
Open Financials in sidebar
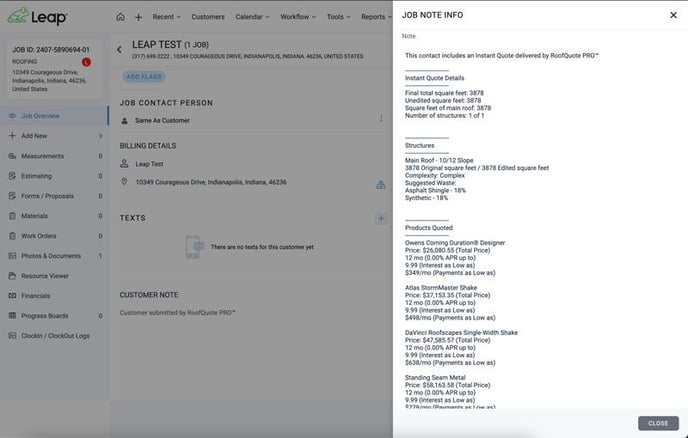(54, 296)
